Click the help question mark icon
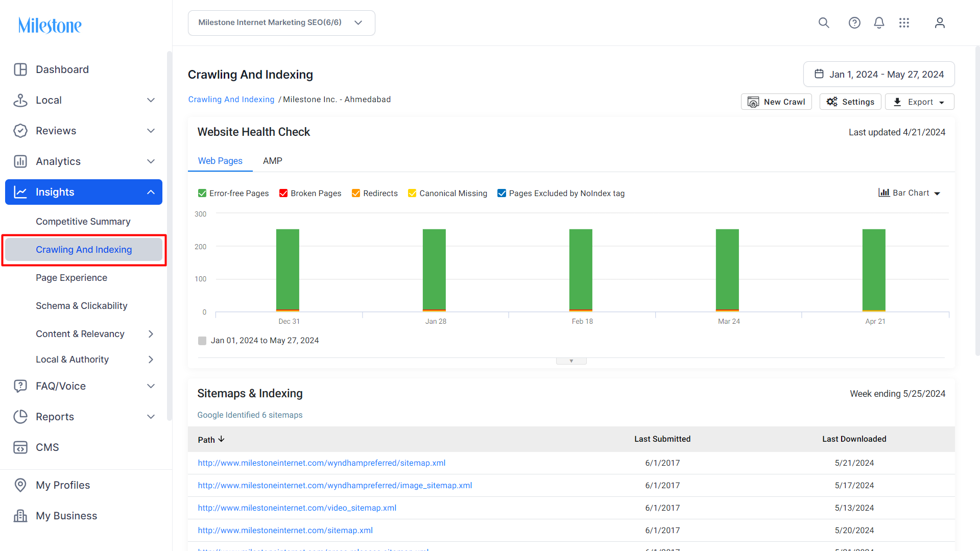 pos(854,23)
